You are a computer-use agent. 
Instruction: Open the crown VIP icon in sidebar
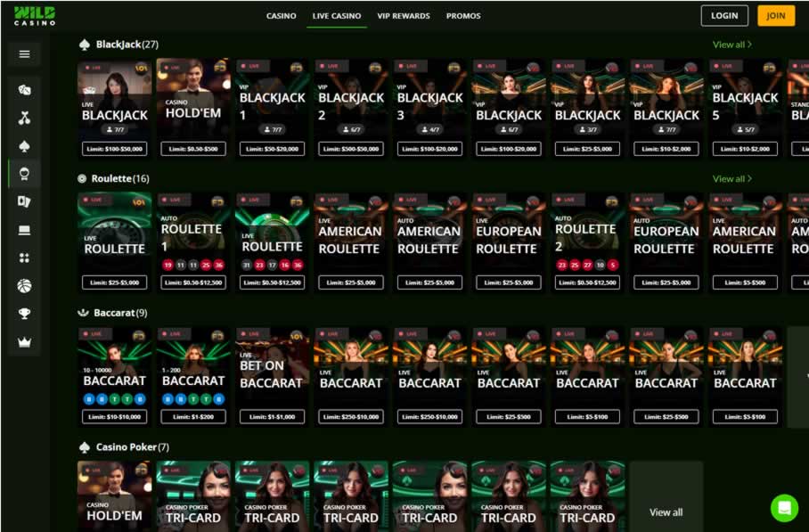[24, 342]
